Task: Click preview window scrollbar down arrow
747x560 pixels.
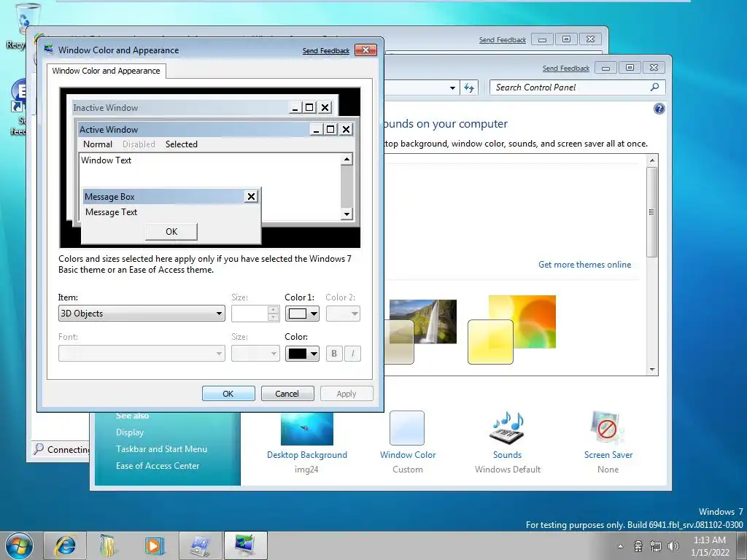Action: point(347,214)
